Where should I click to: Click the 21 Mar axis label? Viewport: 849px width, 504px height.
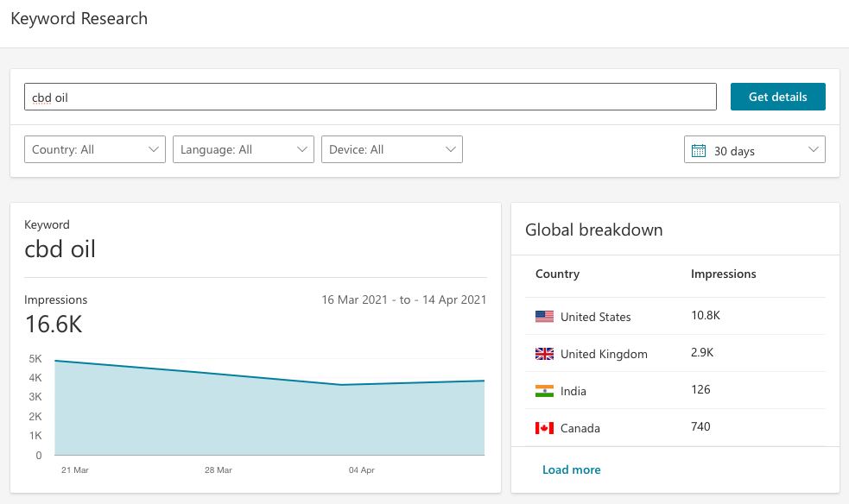pyautogui.click(x=75, y=470)
